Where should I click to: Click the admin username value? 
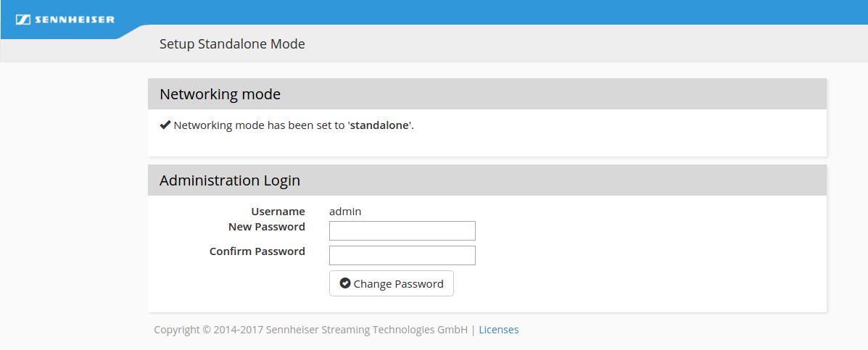point(345,212)
